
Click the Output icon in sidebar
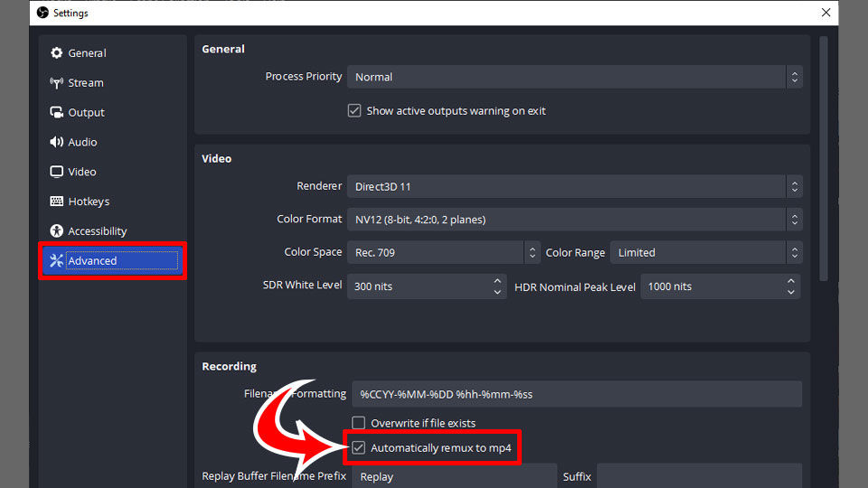coord(56,112)
